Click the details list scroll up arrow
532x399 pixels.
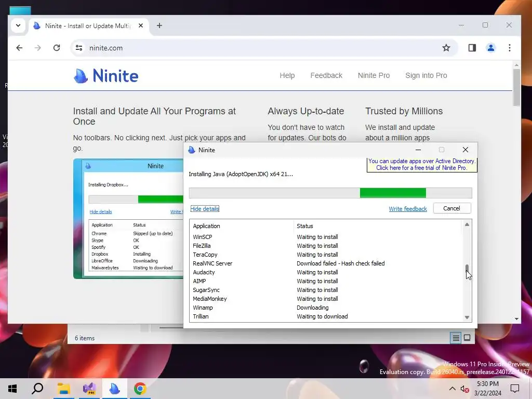coord(467,224)
